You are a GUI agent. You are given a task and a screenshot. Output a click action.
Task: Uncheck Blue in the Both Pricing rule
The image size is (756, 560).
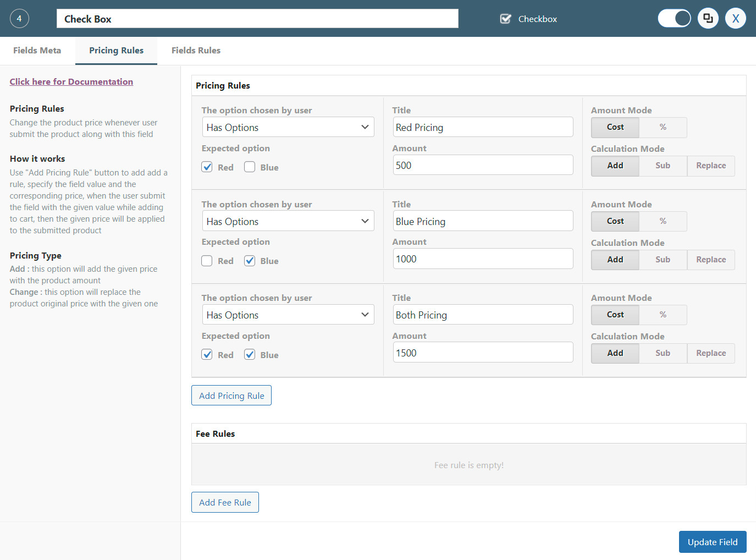pyautogui.click(x=250, y=355)
